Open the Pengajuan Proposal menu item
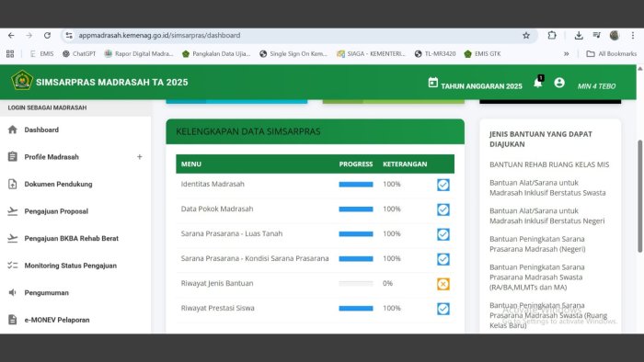This screenshot has height=362, width=644. pyautogui.click(x=75, y=211)
